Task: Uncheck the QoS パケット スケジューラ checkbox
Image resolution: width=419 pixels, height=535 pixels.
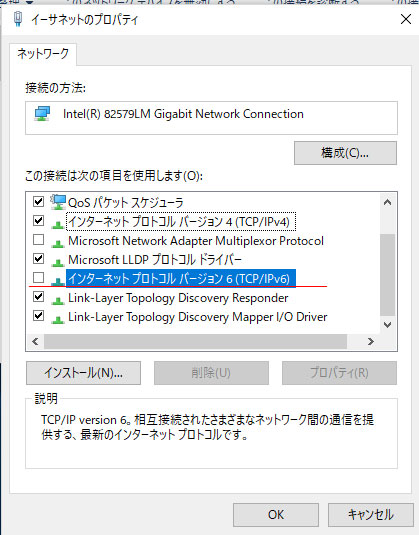Action: click(x=39, y=202)
